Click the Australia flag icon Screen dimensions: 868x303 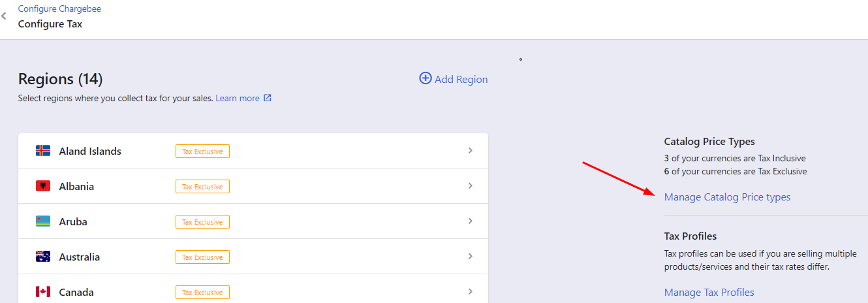coord(43,257)
